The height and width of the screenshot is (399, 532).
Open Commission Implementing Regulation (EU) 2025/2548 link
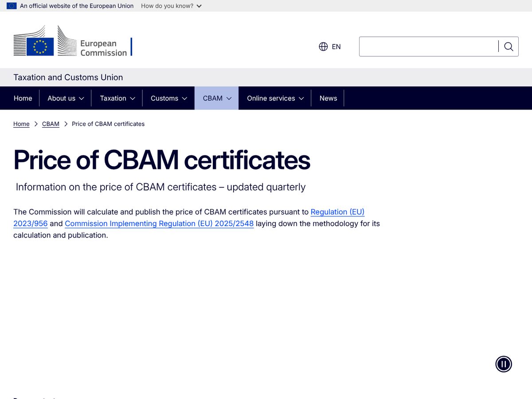[x=159, y=223]
